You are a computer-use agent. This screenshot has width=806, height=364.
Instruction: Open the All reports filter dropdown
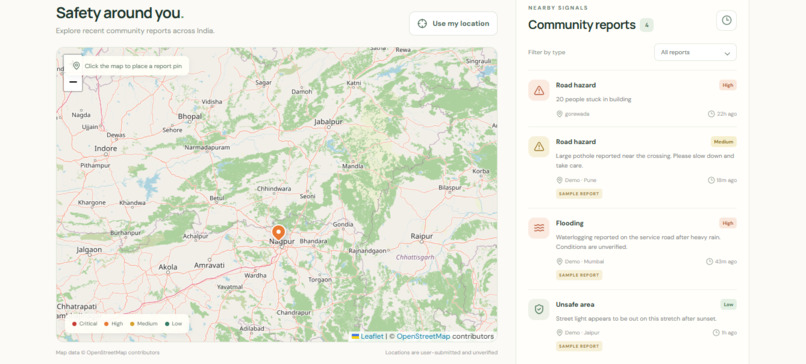tap(695, 52)
